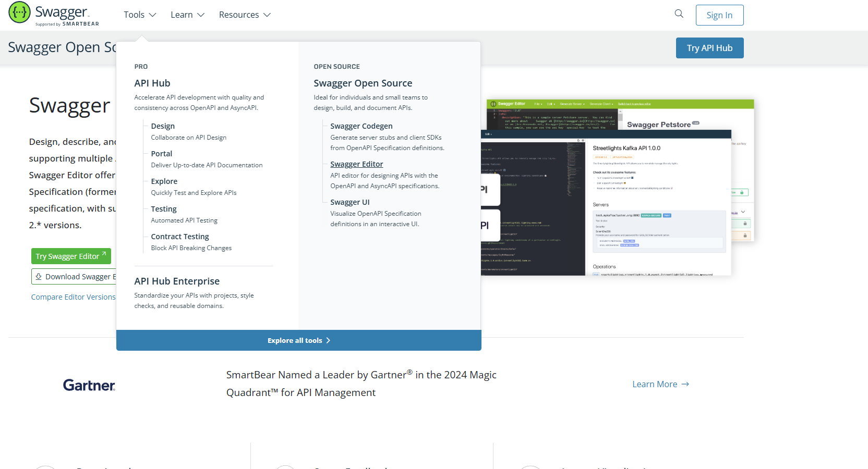Open the Compare Editor Versions link
Image resolution: width=868 pixels, height=469 pixels.
pyautogui.click(x=73, y=297)
